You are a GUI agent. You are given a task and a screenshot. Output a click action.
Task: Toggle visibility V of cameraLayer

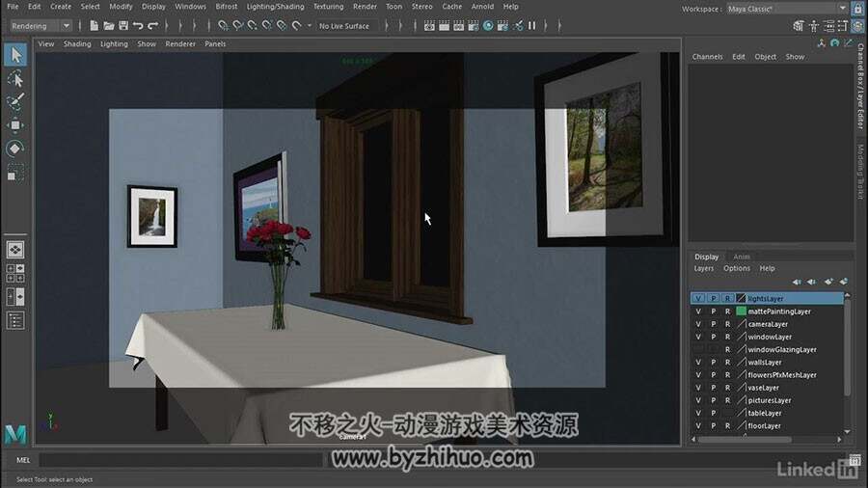(x=698, y=324)
